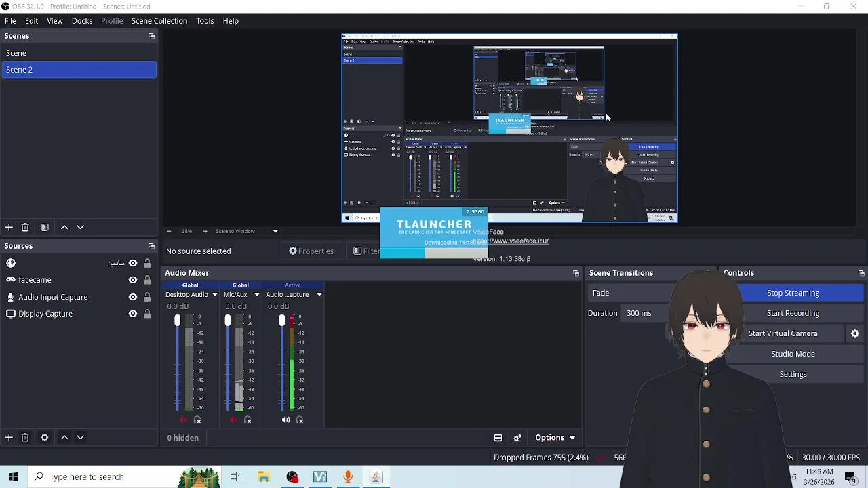
Task: Open source properties gear in the Sources toolbar
Action: [x=45, y=438]
